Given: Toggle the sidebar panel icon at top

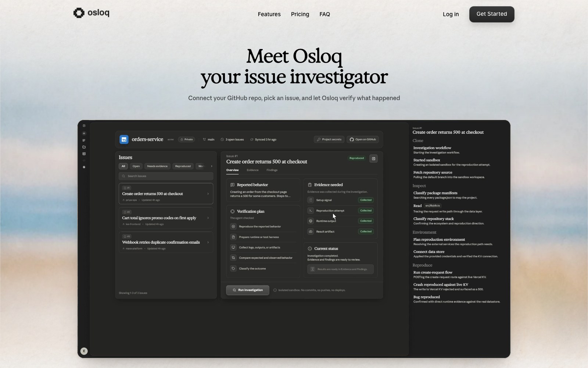Looking at the screenshot, I should tap(84, 126).
